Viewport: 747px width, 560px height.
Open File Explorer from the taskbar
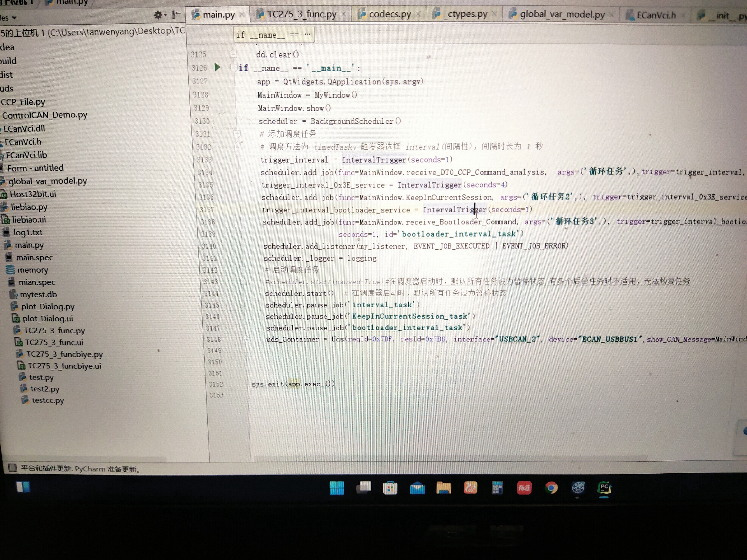click(x=444, y=488)
